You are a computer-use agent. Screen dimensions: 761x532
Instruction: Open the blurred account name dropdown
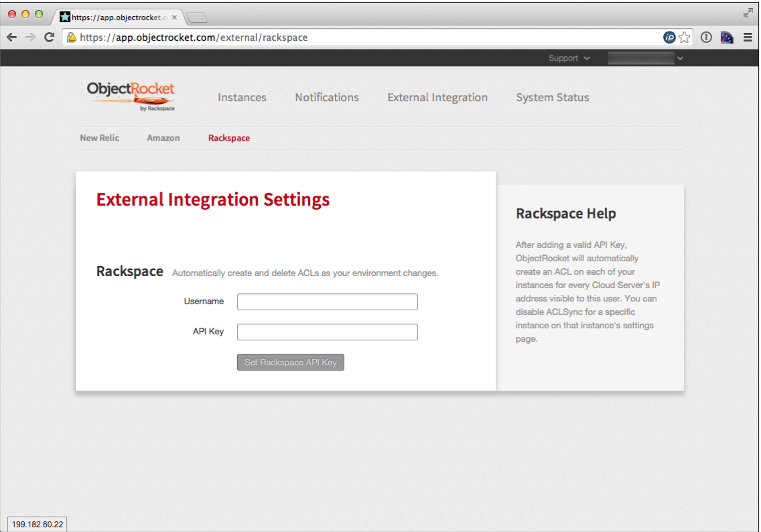pos(646,58)
